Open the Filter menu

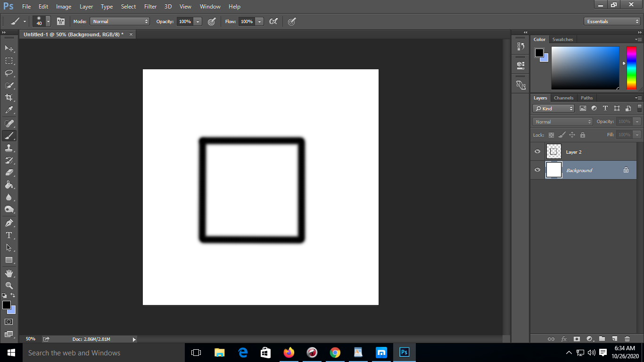[150, 7]
